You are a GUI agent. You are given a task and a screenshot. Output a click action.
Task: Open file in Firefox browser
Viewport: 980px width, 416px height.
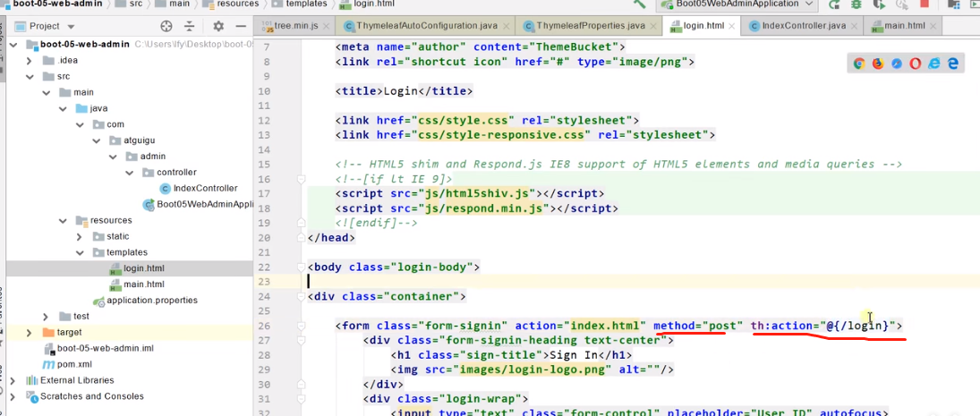[x=878, y=64]
